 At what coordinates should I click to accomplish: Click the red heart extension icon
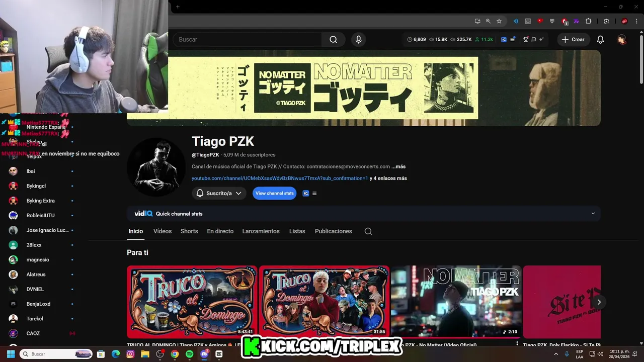[x=540, y=21]
